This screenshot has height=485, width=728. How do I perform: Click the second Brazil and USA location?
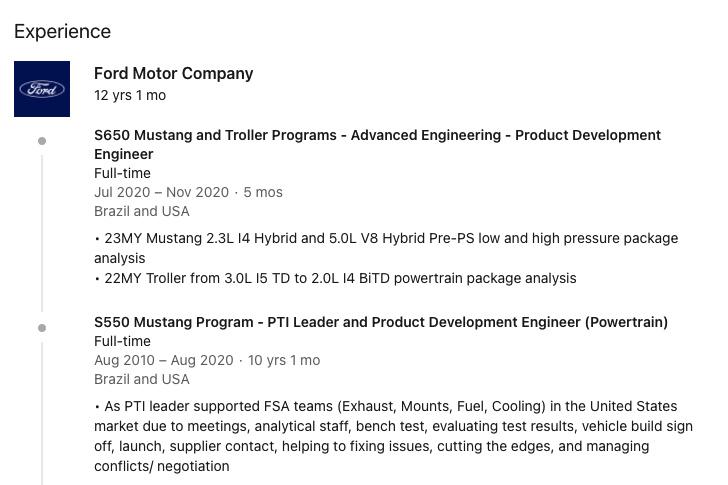[x=142, y=379]
